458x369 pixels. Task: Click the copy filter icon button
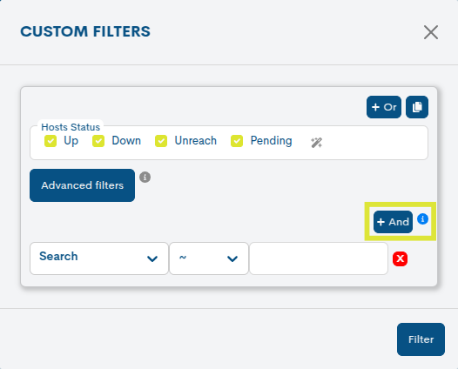pyautogui.click(x=417, y=107)
